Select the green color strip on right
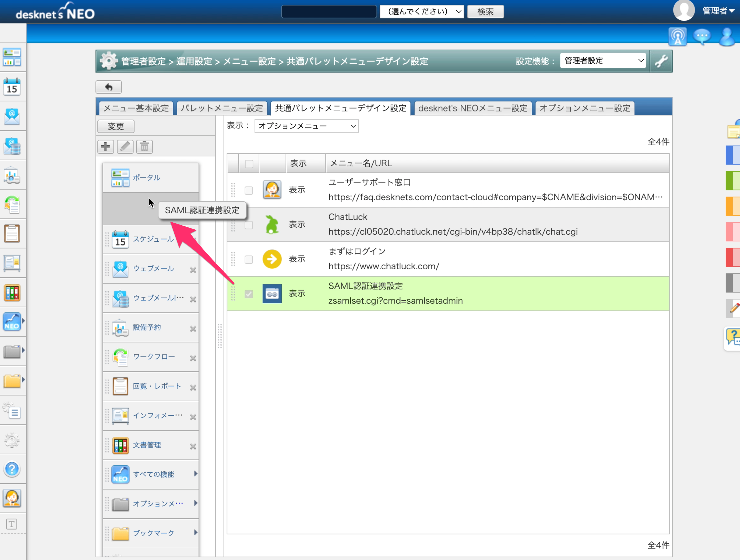The height and width of the screenshot is (560, 740). [733, 180]
